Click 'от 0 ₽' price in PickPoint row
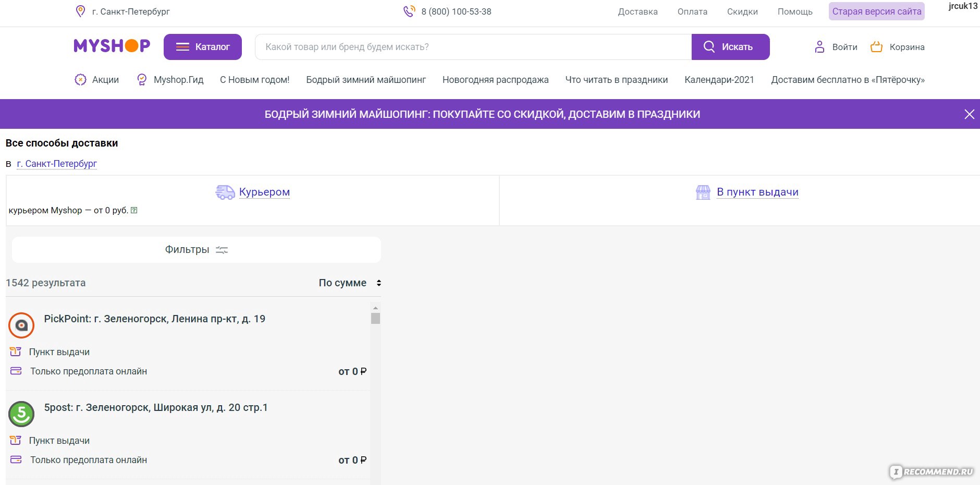 (x=352, y=371)
